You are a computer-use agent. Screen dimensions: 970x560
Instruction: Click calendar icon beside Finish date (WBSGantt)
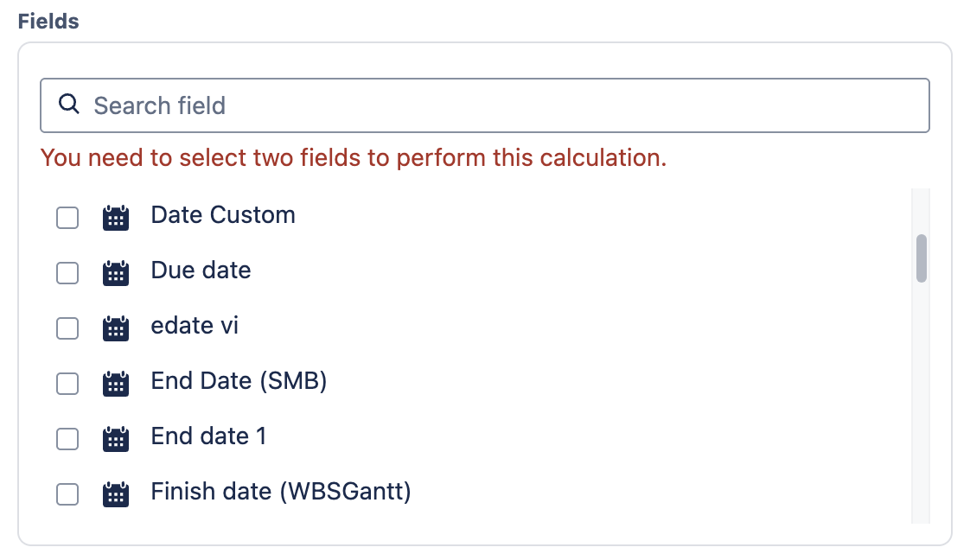coord(116,494)
